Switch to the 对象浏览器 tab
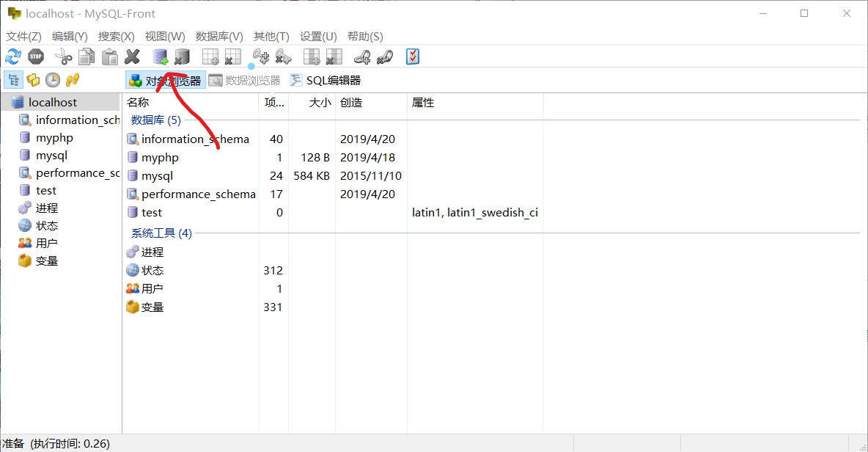Screen dimensions: 868x452 [166, 81]
